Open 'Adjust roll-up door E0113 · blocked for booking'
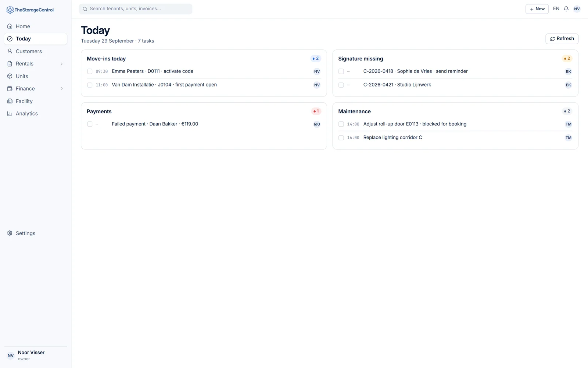Image resolution: width=588 pixels, height=368 pixels. click(x=415, y=124)
